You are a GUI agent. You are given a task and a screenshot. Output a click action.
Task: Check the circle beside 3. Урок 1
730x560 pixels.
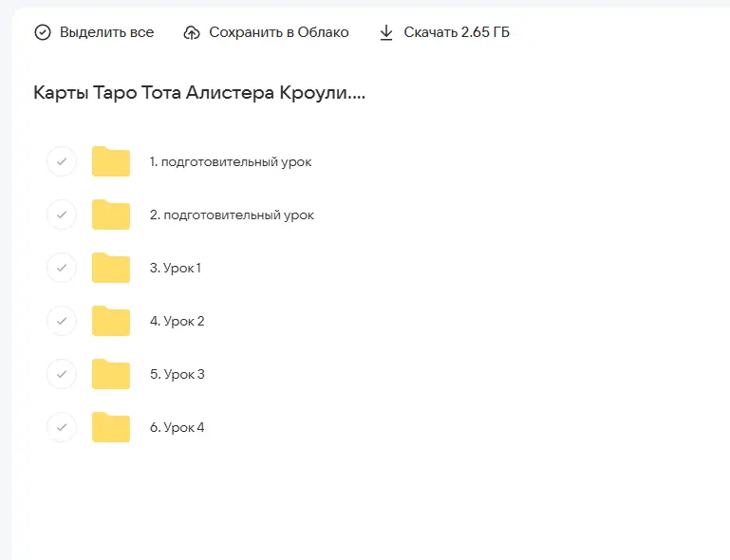point(61,269)
